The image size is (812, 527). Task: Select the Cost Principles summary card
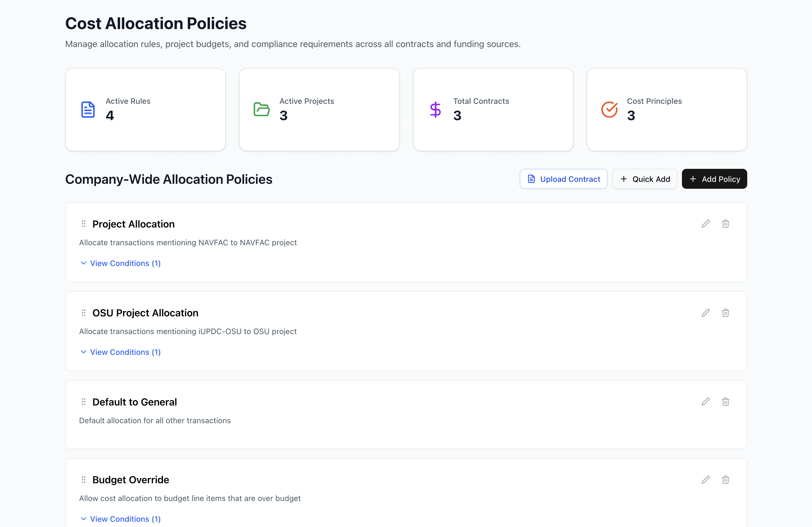pos(666,110)
